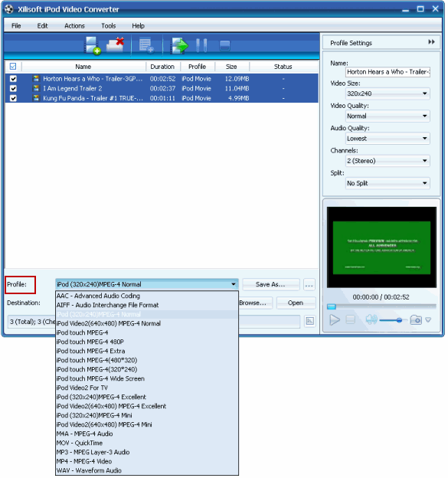Open the Video Quality dropdown
The image size is (448, 478).
(x=388, y=116)
